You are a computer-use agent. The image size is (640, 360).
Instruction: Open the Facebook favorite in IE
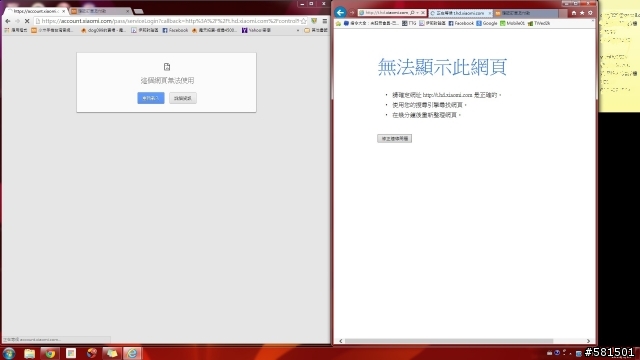tap(461, 23)
